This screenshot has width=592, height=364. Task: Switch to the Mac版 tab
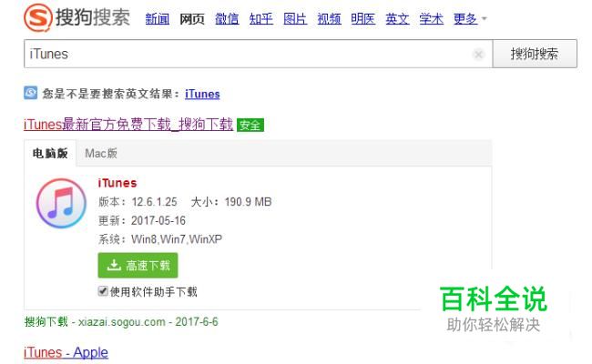pyautogui.click(x=101, y=153)
